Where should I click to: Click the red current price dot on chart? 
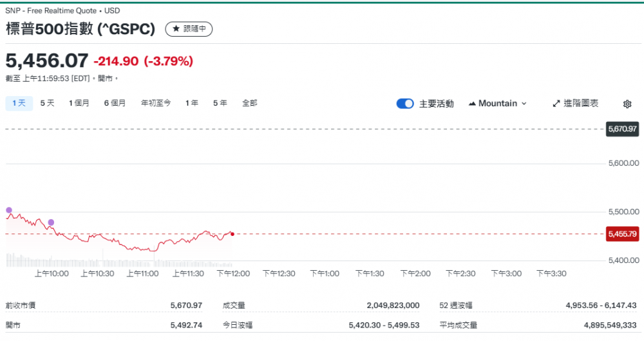pos(232,233)
